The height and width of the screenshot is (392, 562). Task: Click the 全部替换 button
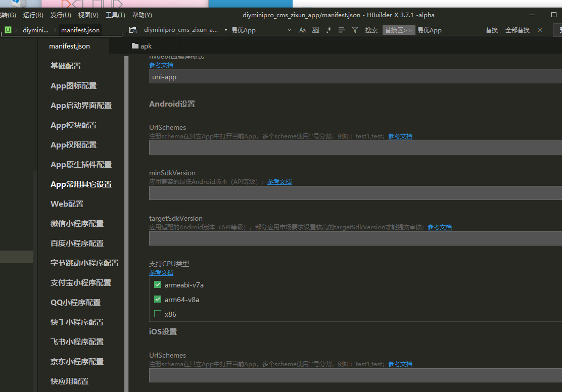[518, 30]
